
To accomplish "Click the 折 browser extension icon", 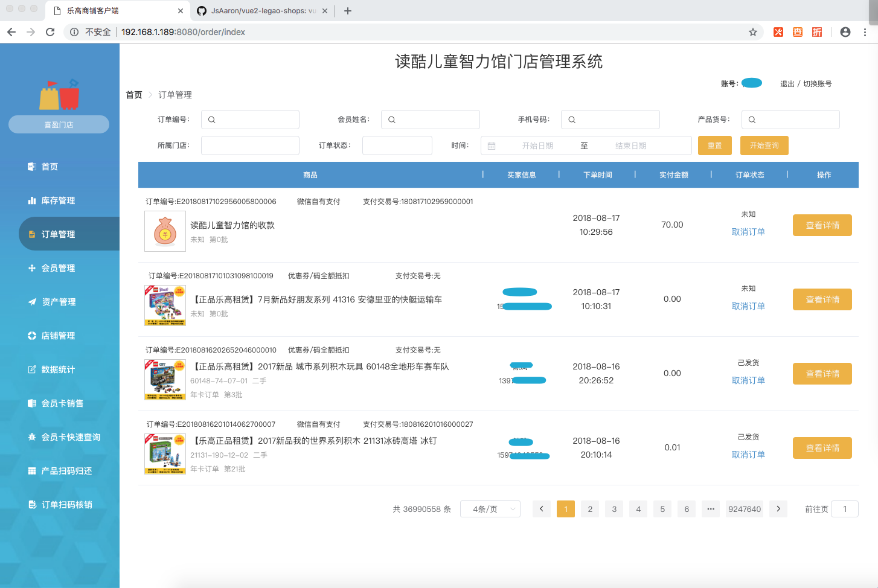I will tap(817, 32).
